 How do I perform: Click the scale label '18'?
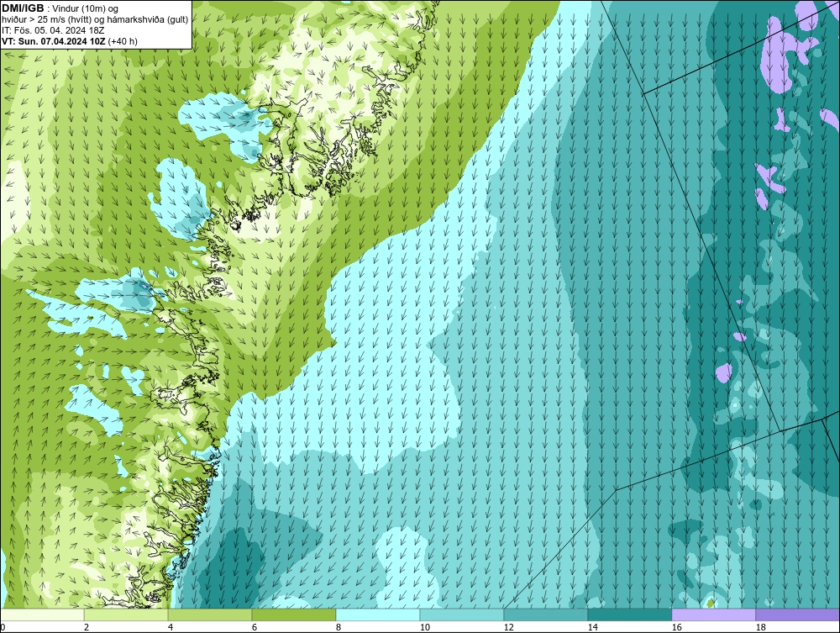point(761,627)
